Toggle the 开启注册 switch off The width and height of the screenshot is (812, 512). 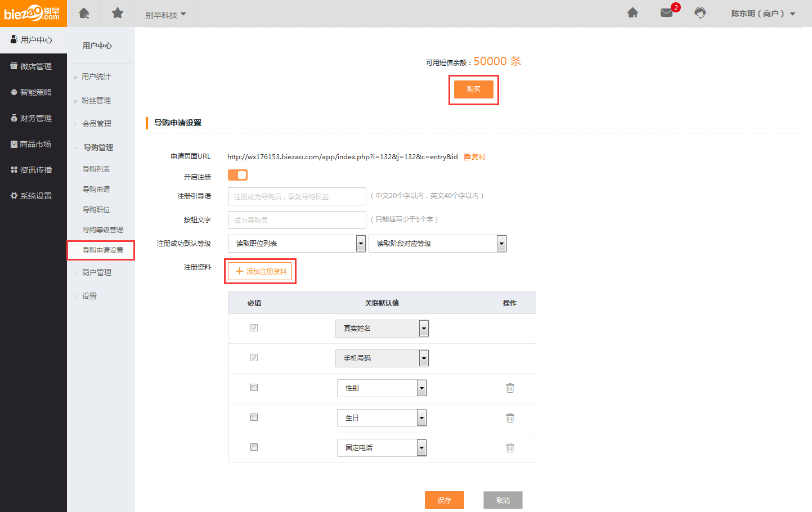pos(237,175)
